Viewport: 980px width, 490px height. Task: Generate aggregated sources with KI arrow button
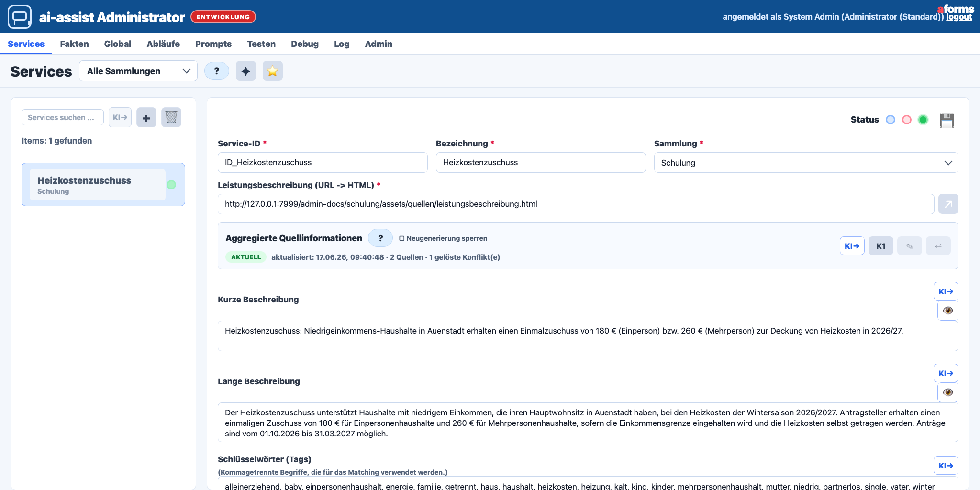tap(852, 246)
